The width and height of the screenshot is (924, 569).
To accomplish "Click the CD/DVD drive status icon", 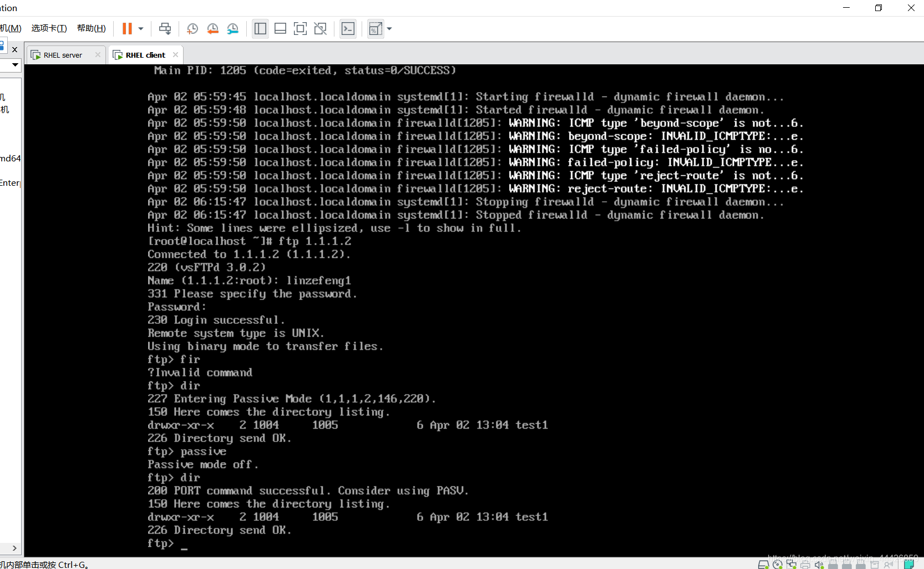I will pyautogui.click(x=778, y=565).
